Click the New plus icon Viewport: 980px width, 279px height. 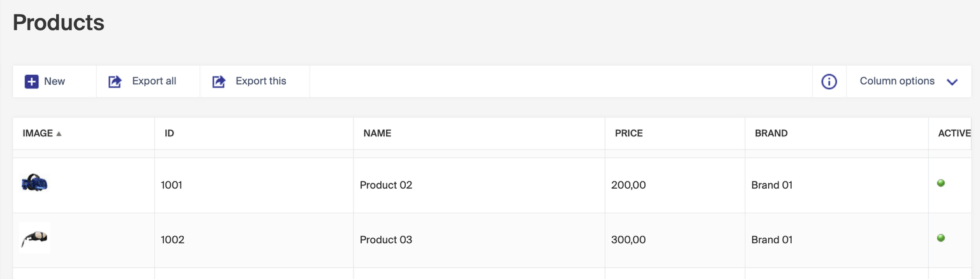32,82
